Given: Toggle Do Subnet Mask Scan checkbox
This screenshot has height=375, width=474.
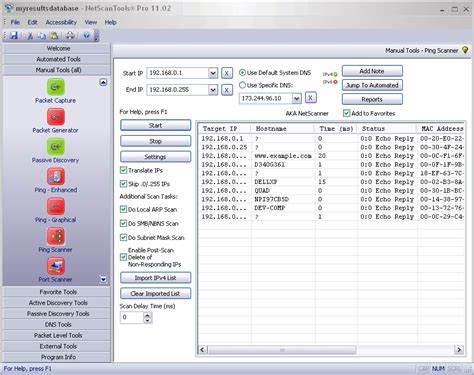Looking at the screenshot, I should point(123,237).
